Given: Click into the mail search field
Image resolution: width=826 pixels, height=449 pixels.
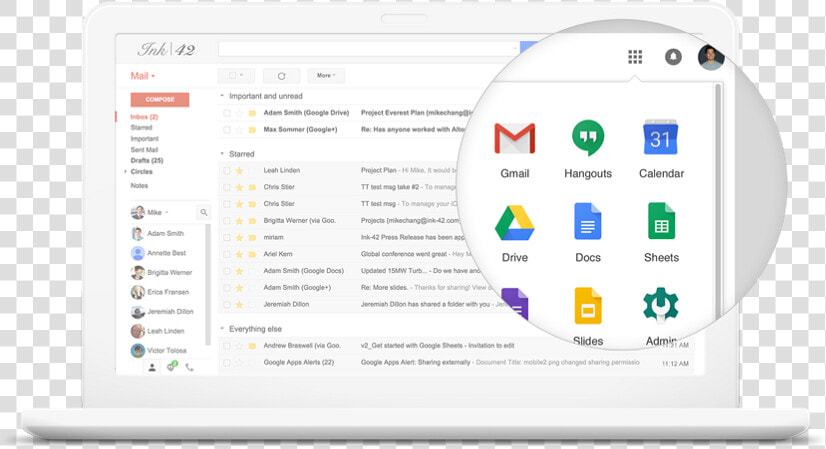Looking at the screenshot, I should 369,48.
